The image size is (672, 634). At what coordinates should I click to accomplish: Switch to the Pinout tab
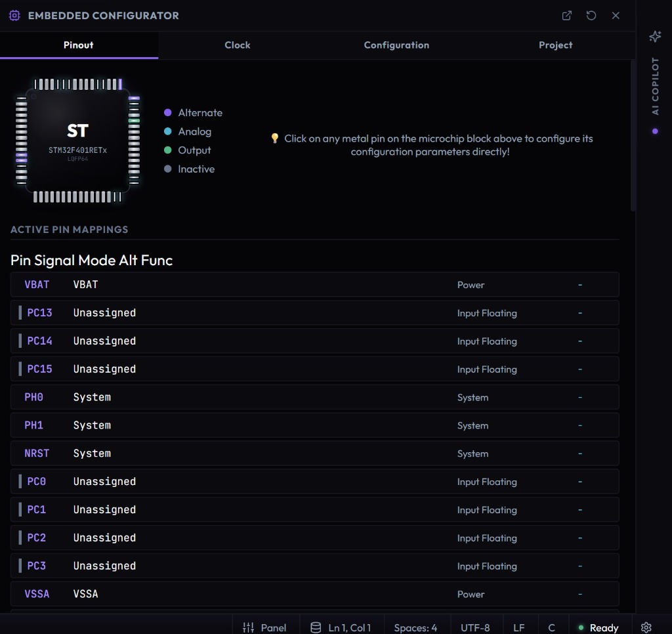[x=79, y=45]
